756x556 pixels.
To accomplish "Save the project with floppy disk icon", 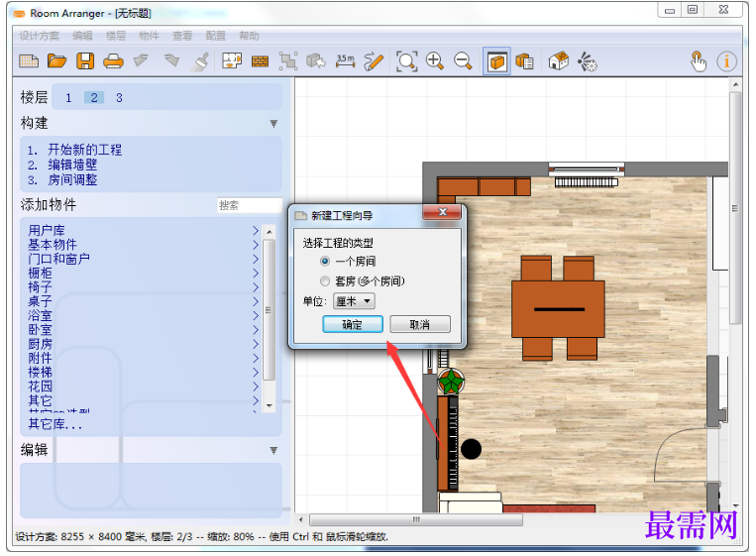I will tap(85, 61).
